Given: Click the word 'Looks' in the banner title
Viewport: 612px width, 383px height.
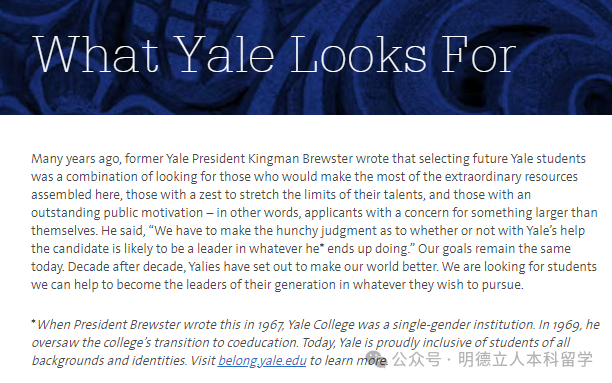Looking at the screenshot, I should point(358,54).
